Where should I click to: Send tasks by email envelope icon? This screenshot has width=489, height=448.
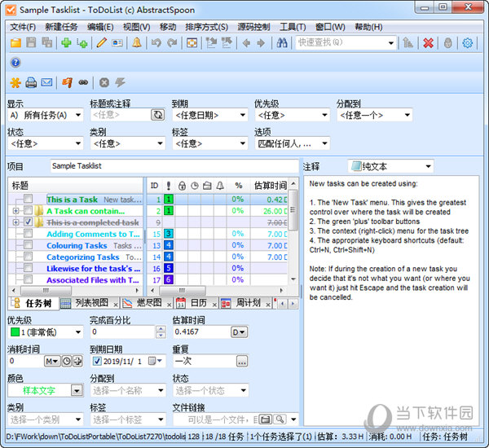[x=46, y=82]
